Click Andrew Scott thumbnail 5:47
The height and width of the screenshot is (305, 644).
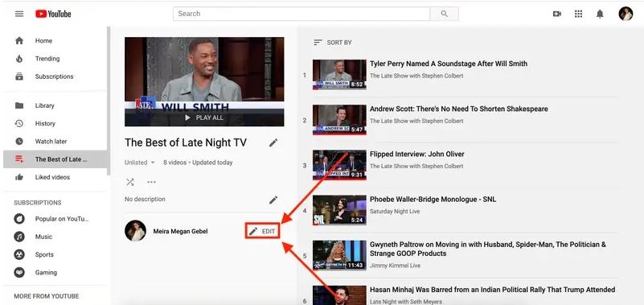[x=339, y=120]
